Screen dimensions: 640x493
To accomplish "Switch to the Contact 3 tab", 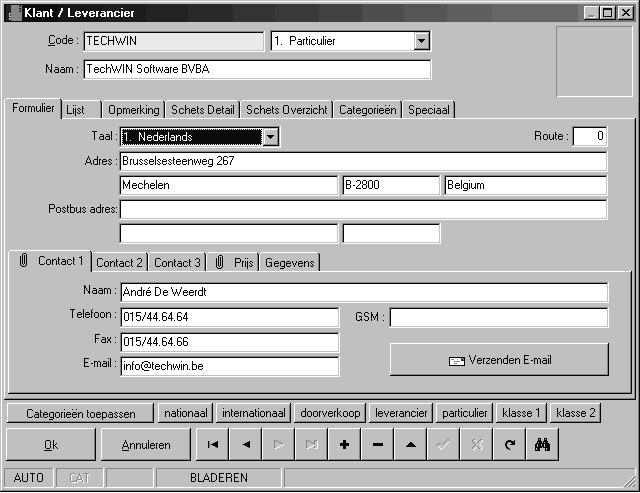I will [177, 263].
